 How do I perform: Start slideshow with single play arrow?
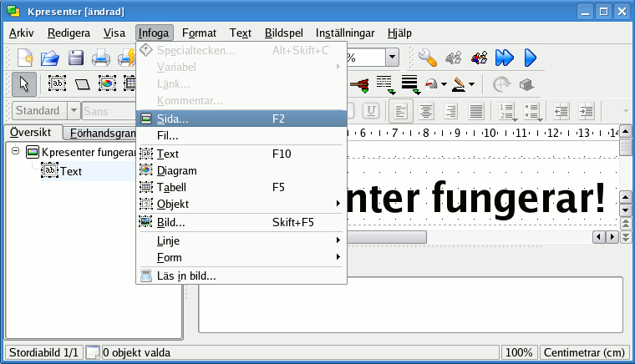click(530, 58)
